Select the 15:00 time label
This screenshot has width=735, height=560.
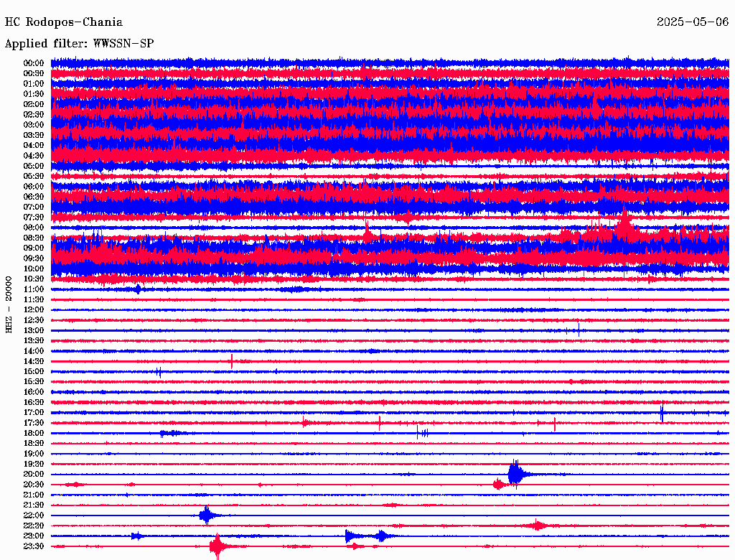coord(34,371)
